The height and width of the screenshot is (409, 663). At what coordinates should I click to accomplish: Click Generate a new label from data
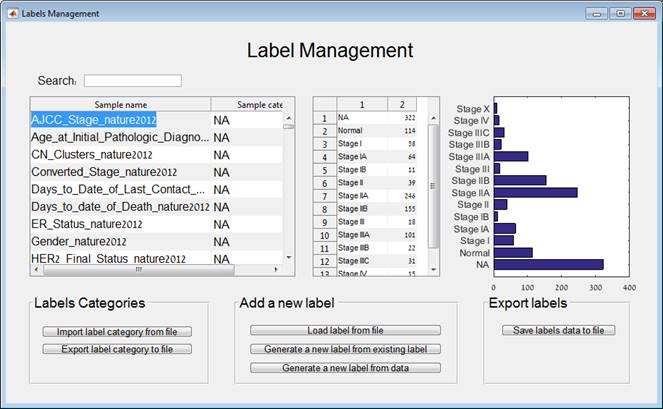pyautogui.click(x=344, y=368)
